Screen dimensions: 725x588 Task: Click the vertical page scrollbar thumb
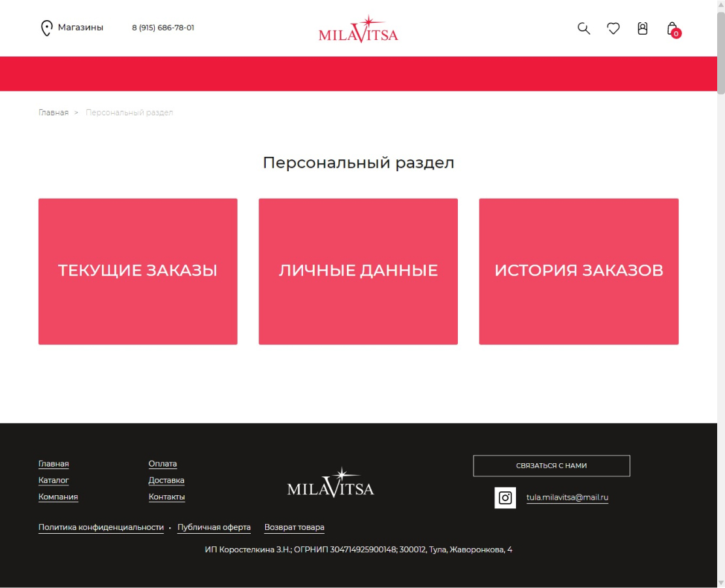(x=721, y=53)
